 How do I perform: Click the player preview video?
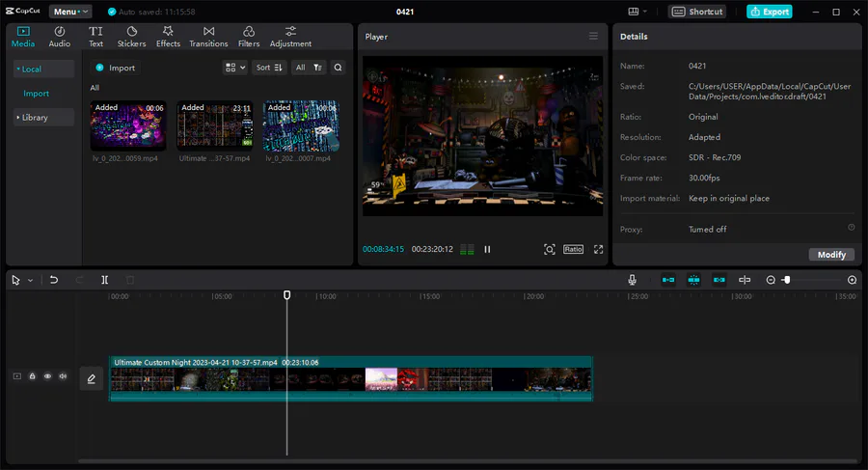pos(483,136)
